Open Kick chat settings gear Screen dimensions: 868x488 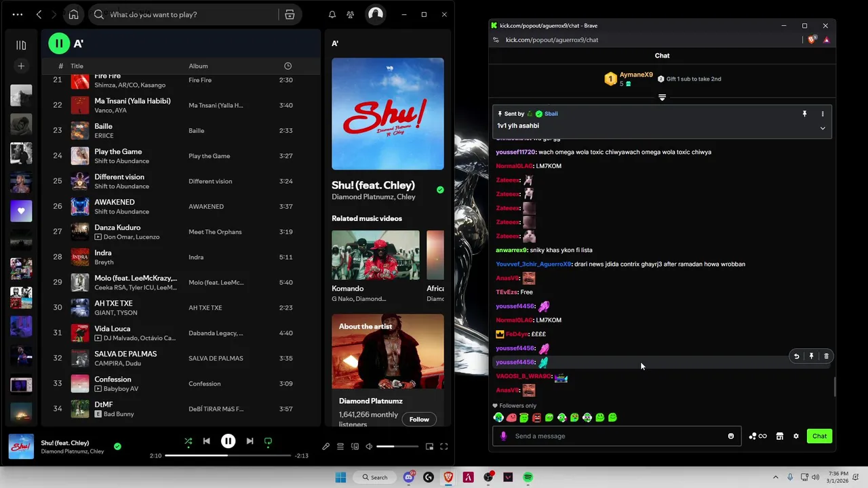tap(796, 436)
